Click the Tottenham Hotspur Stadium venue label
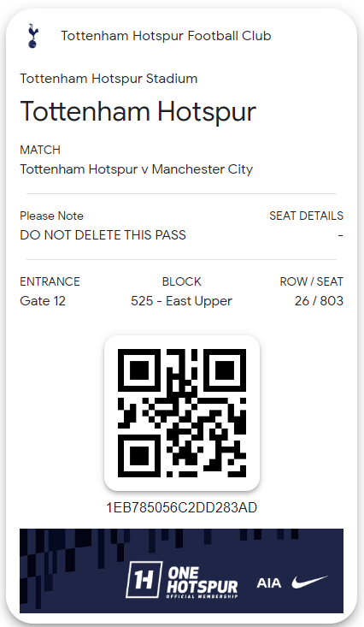Image resolution: width=364 pixels, height=627 pixels. pos(109,79)
